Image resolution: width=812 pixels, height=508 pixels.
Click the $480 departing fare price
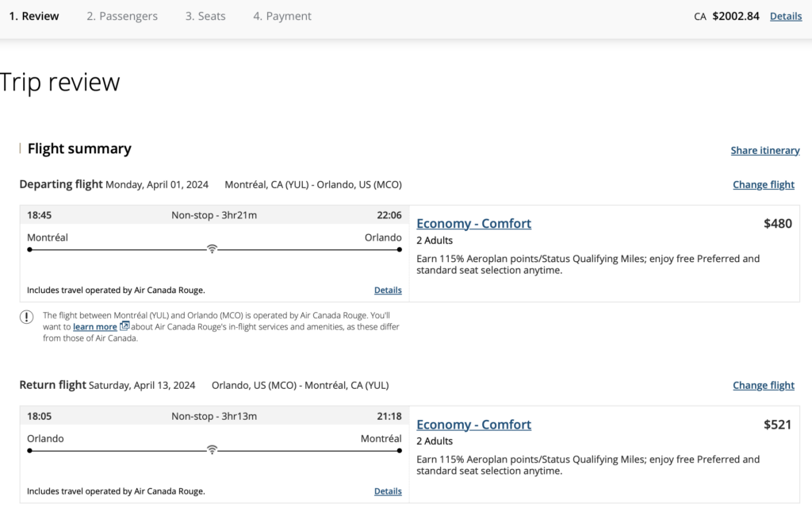[777, 224]
